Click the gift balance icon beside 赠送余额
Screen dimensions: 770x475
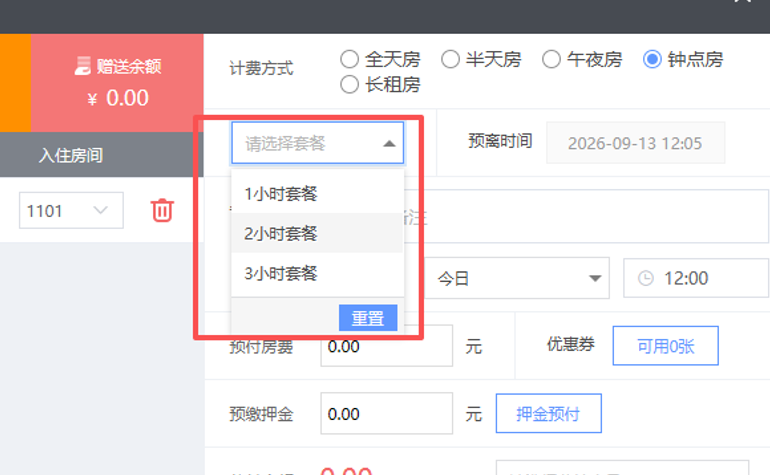click(82, 66)
